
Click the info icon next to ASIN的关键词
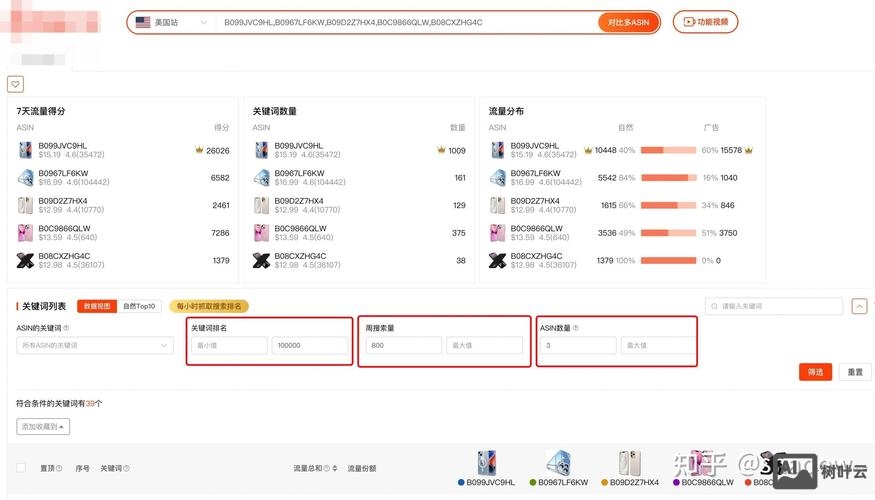[66, 328]
